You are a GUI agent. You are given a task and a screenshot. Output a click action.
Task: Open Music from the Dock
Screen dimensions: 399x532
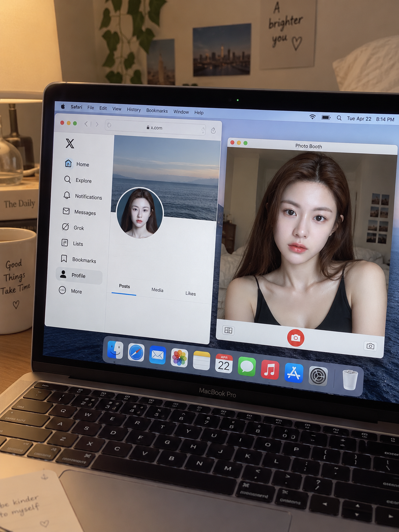[x=270, y=370]
